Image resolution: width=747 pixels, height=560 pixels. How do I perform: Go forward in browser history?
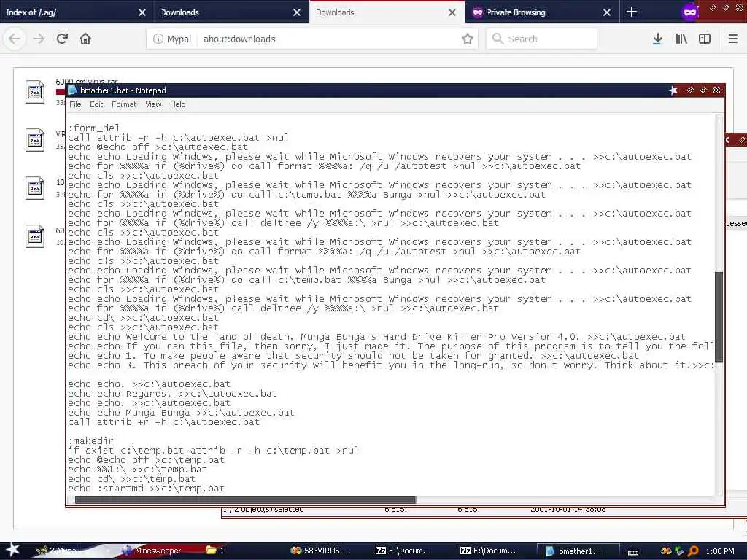coord(39,39)
